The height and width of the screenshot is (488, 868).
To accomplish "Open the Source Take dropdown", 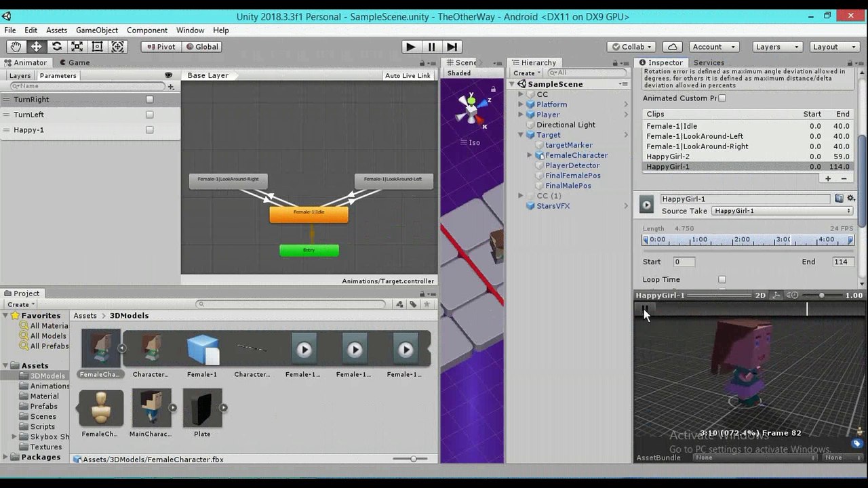I will (x=783, y=211).
